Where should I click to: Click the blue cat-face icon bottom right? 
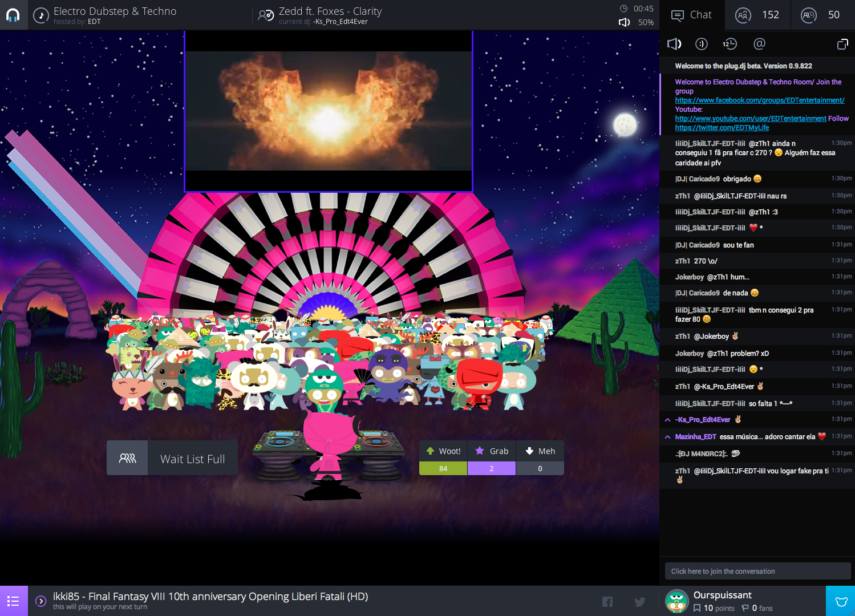click(841, 601)
